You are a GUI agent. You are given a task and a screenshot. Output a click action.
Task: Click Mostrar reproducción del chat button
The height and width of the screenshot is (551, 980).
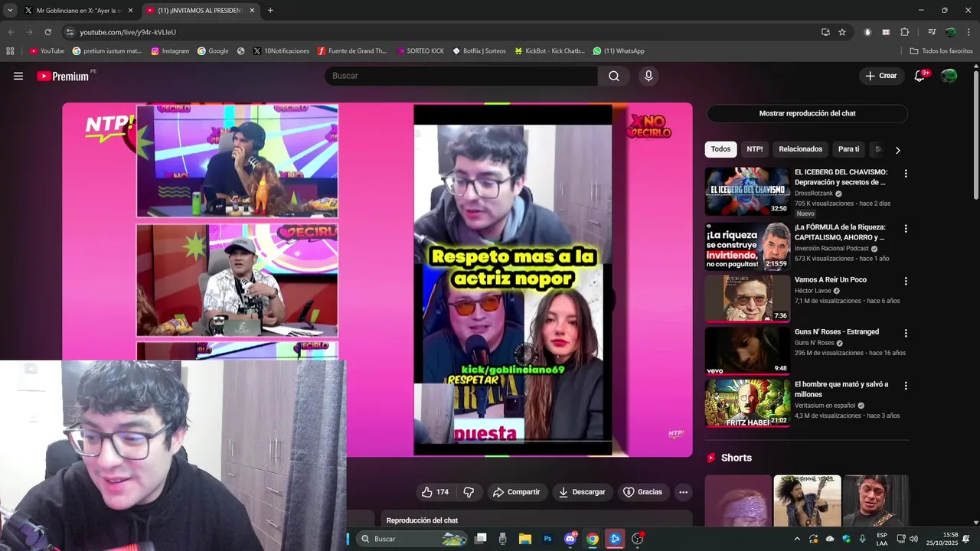[x=807, y=113]
